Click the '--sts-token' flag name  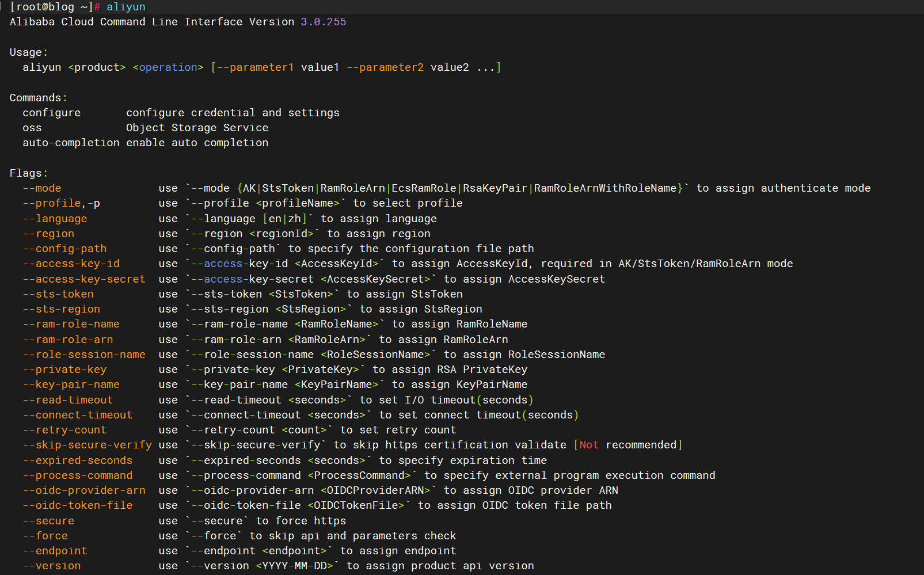tap(58, 294)
